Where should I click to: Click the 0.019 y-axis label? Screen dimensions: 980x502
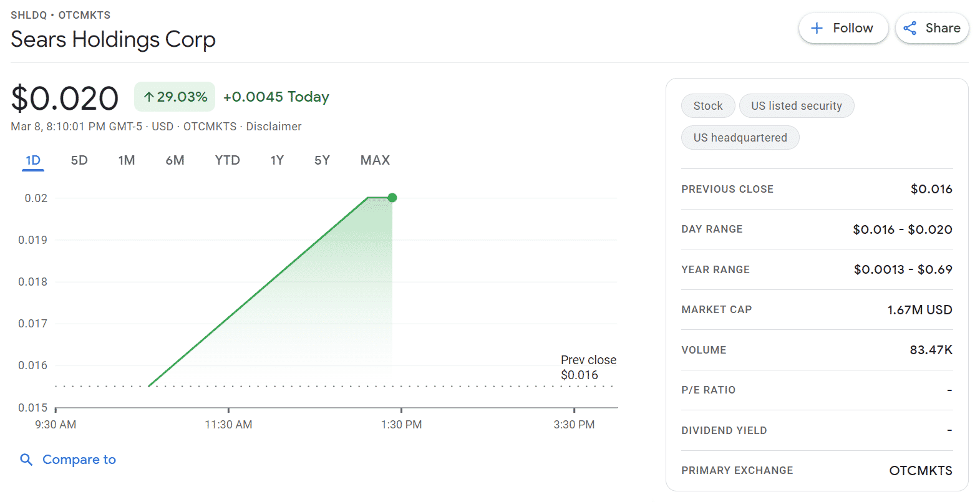coord(32,240)
